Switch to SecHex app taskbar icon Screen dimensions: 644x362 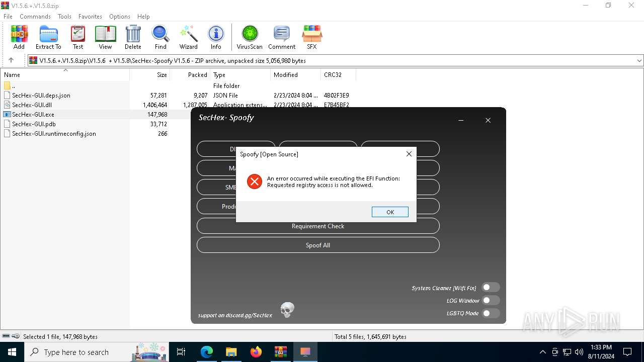click(305, 352)
